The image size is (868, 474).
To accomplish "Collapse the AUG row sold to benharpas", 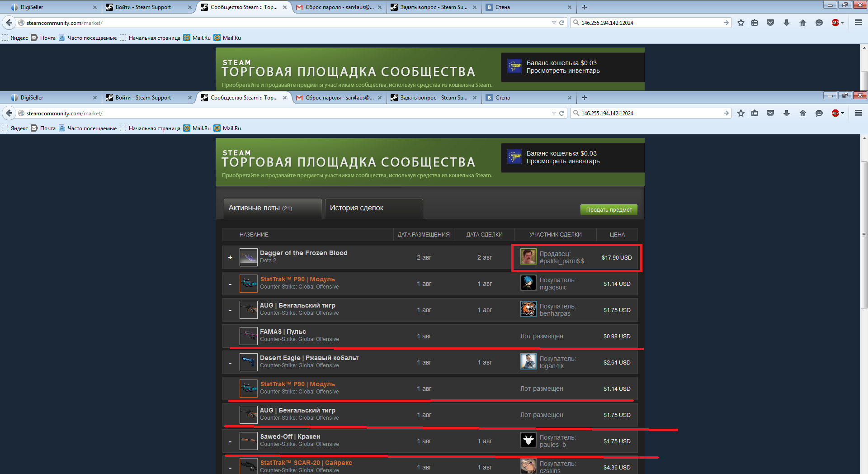I will coord(230,310).
